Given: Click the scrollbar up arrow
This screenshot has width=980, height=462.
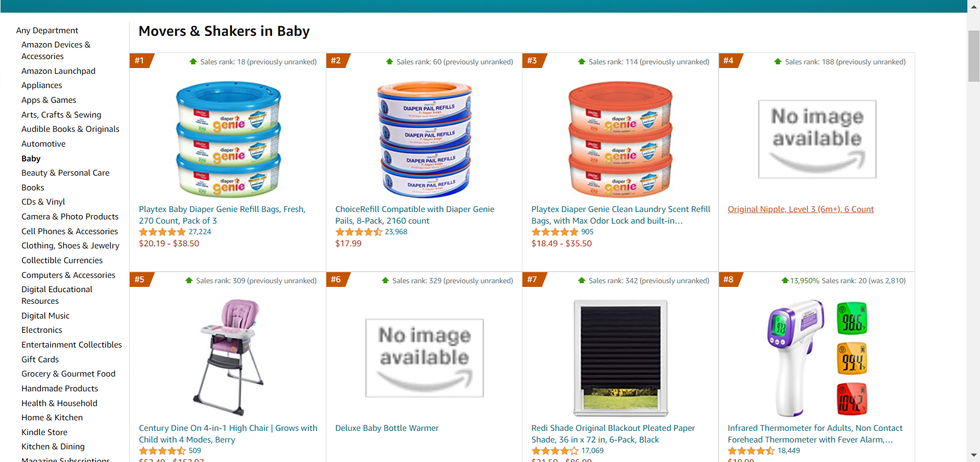Looking at the screenshot, I should pos(974,7).
